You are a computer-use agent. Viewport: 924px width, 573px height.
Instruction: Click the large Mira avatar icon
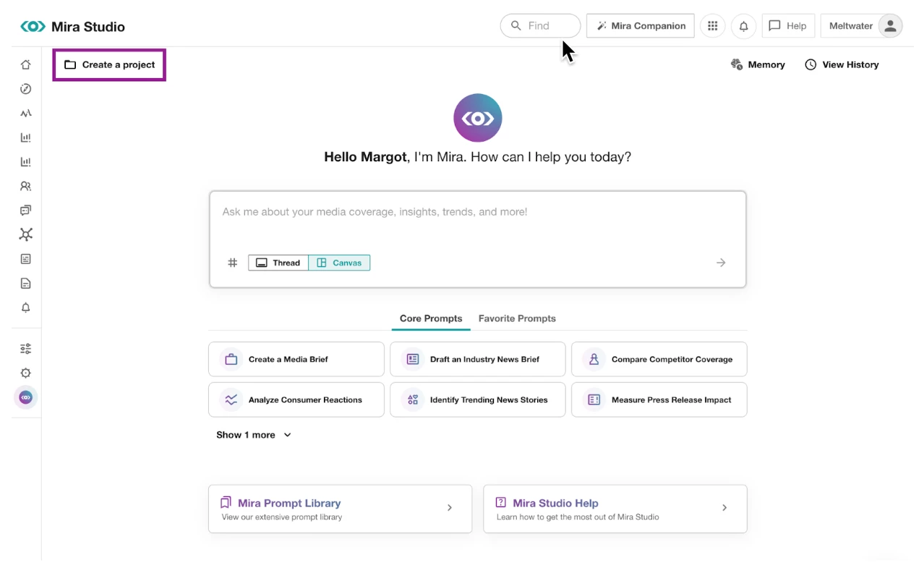pyautogui.click(x=478, y=118)
